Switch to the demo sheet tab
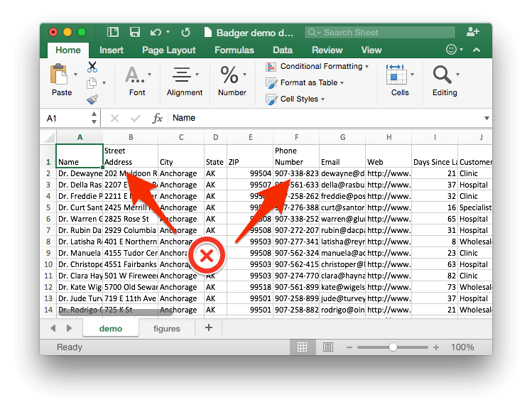This screenshot has width=532, height=412. click(x=111, y=328)
